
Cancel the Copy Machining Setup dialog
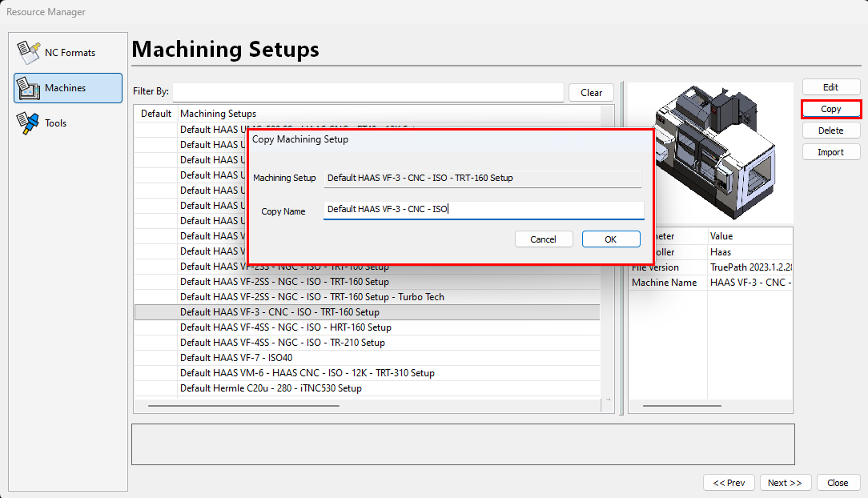[543, 239]
